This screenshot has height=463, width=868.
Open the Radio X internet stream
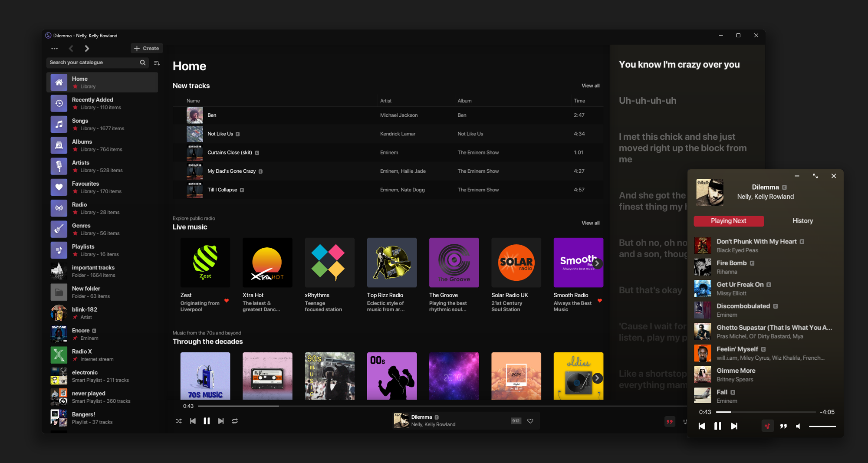click(x=102, y=355)
